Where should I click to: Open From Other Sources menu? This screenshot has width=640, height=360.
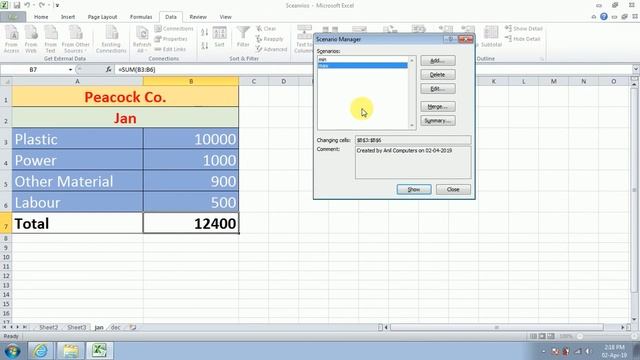76,39
